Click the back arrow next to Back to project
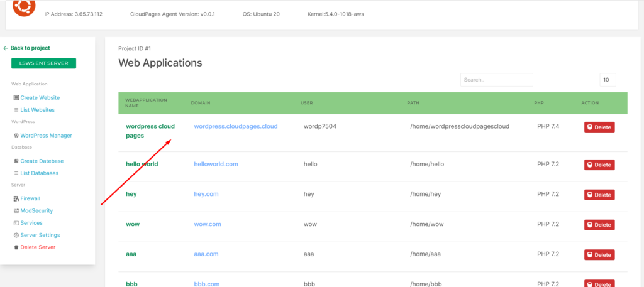The height and width of the screenshot is (287, 644). (x=6, y=48)
